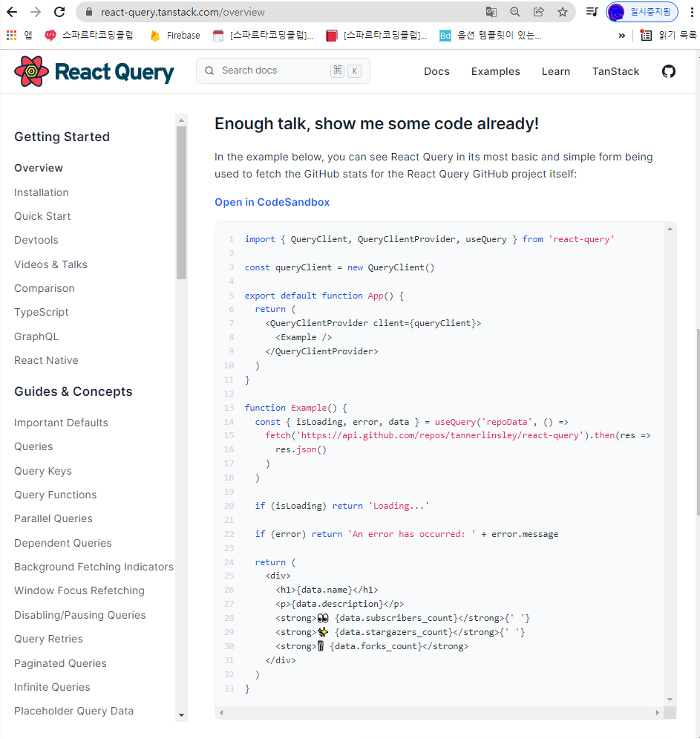
Task: Open Window Focus Refetching guide
Action: pyautogui.click(x=79, y=590)
